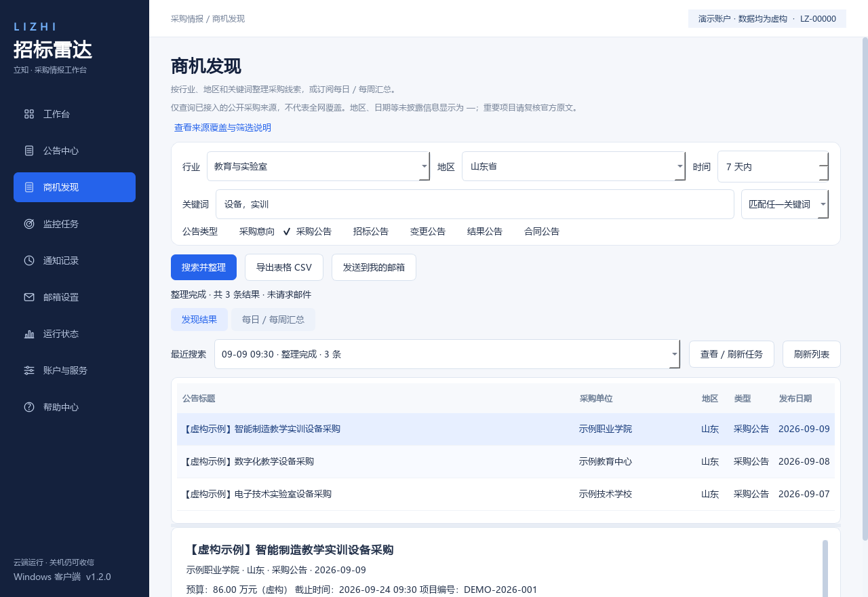Click the 监控任务 radar target icon
The width and height of the screenshot is (868, 597).
pos(29,224)
